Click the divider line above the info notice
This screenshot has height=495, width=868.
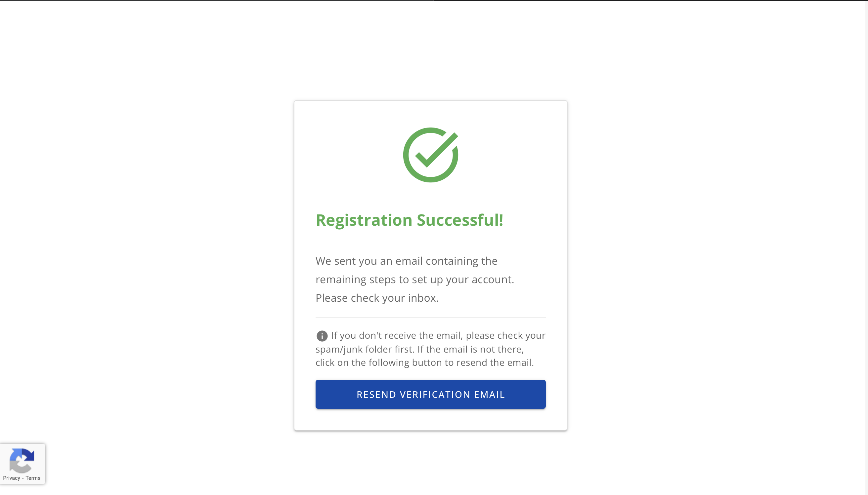point(430,318)
